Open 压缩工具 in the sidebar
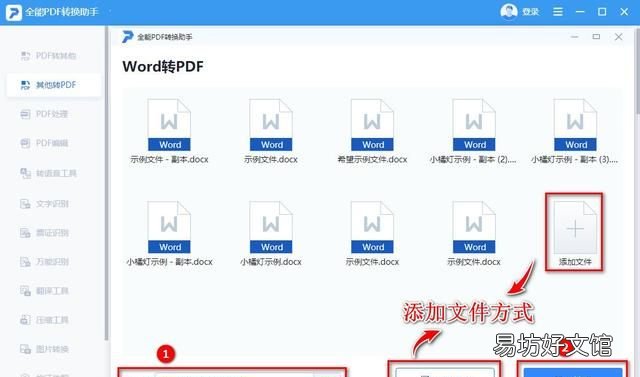The height and width of the screenshot is (377, 640). pos(44,319)
